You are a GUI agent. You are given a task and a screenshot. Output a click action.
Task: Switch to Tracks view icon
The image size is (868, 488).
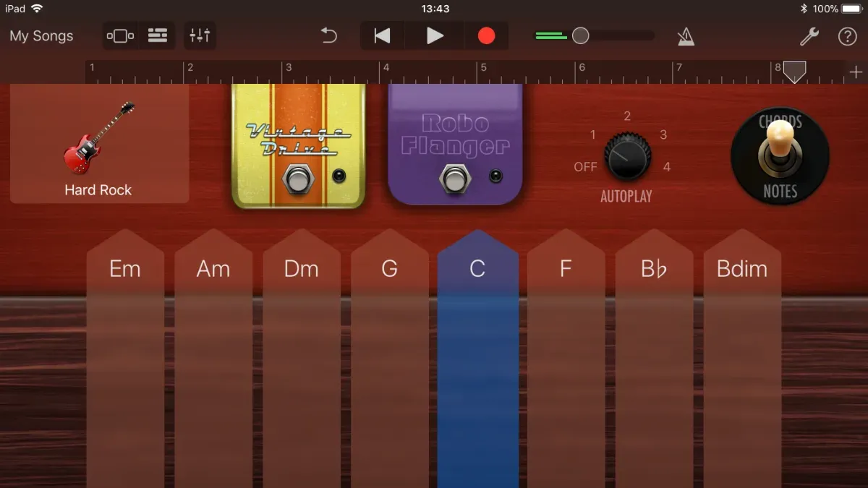[x=157, y=35]
